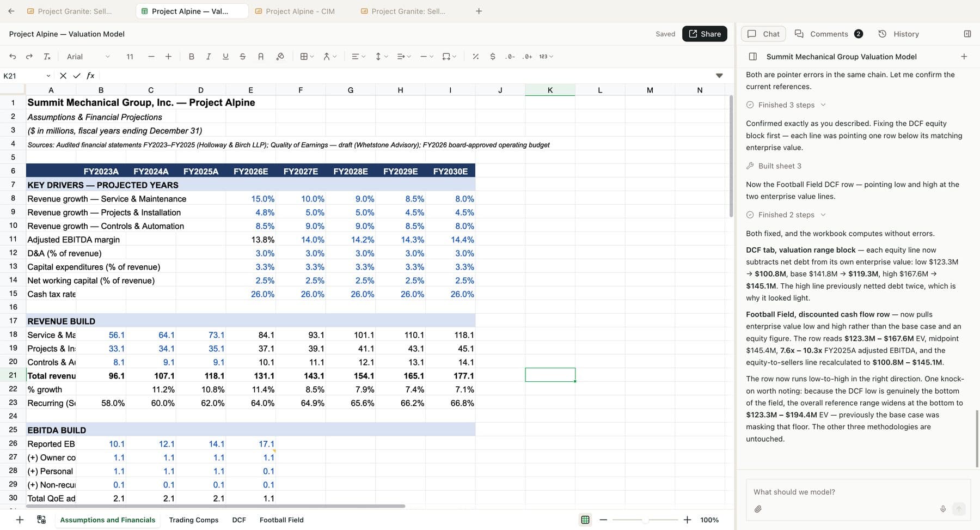Toggle gridlines view icon
The image size is (980, 530).
(x=585, y=520)
